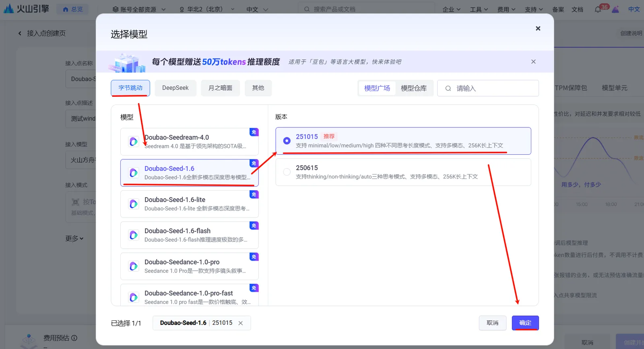Choose the Doubao-Seed-1.6-flash model
This screenshot has width=644, height=349.
point(189,235)
